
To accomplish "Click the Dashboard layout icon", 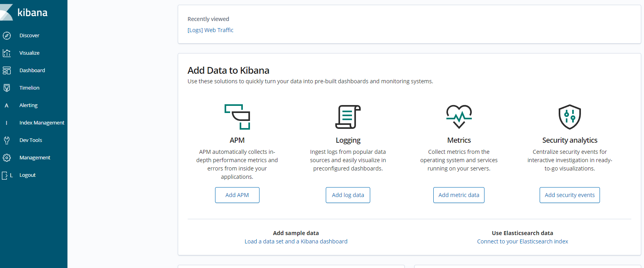I will [7, 71].
